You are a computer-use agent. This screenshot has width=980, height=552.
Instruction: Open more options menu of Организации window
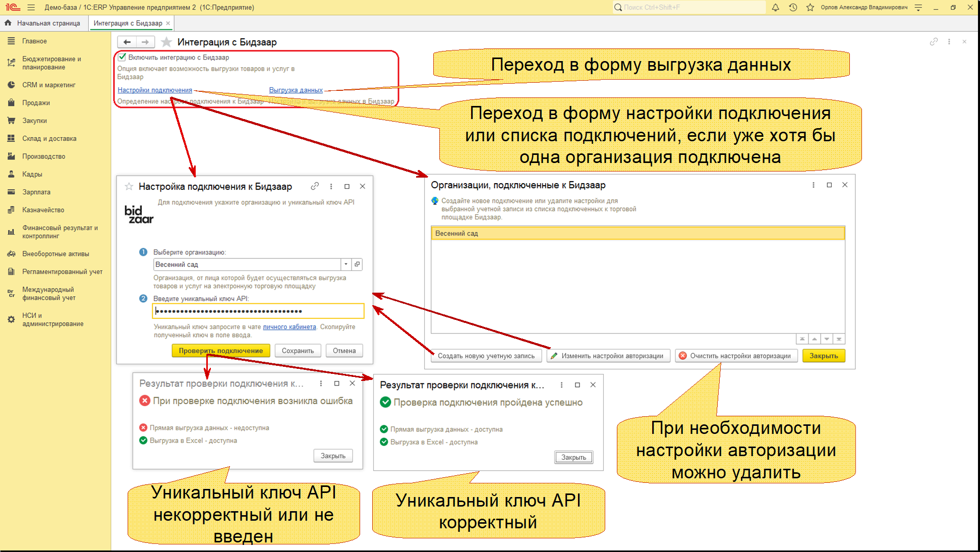pyautogui.click(x=813, y=185)
